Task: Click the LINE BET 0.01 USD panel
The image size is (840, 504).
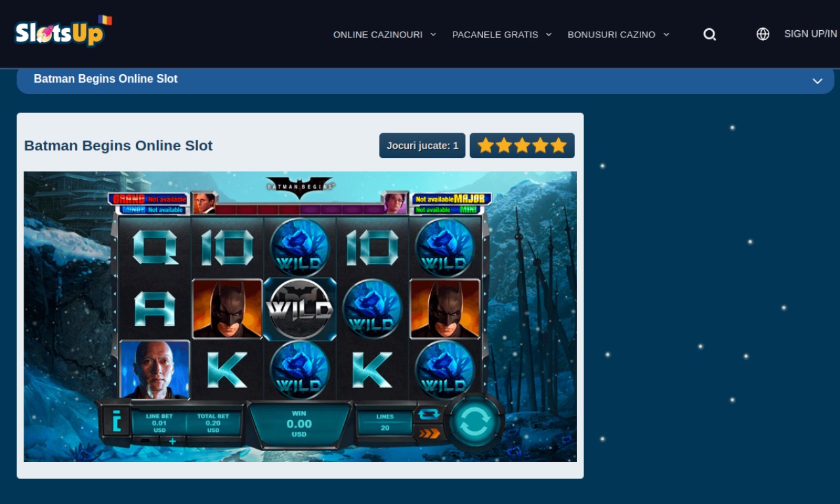Action: (159, 423)
